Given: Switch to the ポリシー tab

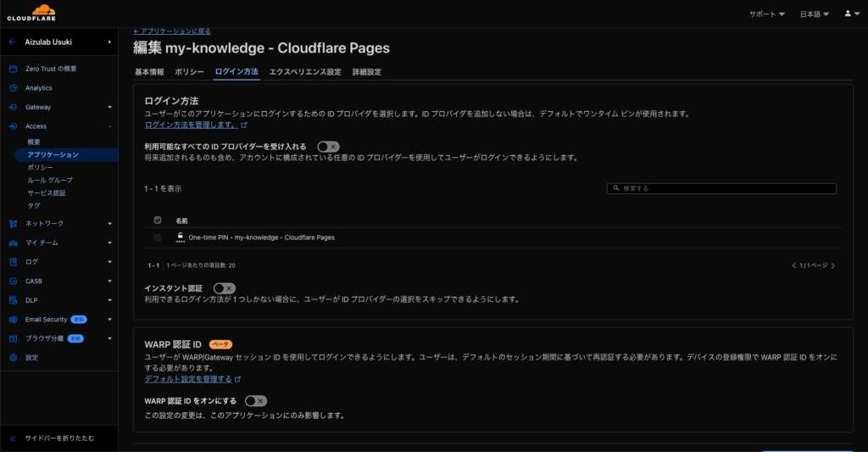Looking at the screenshot, I should point(189,72).
